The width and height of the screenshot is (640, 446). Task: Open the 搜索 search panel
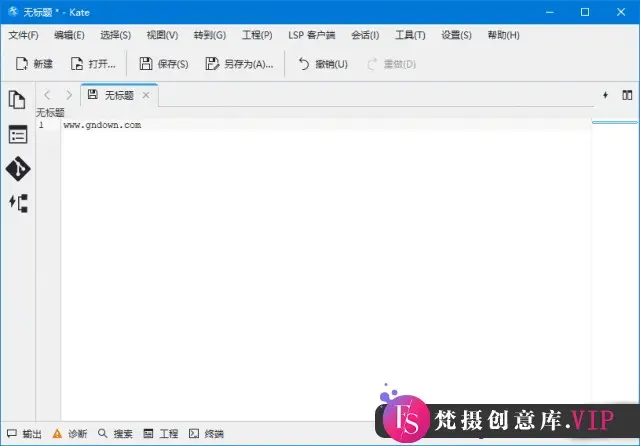(115, 434)
